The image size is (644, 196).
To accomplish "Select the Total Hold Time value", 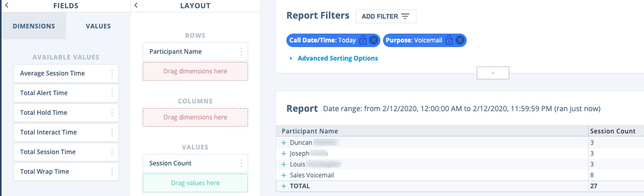I will 66,113.
